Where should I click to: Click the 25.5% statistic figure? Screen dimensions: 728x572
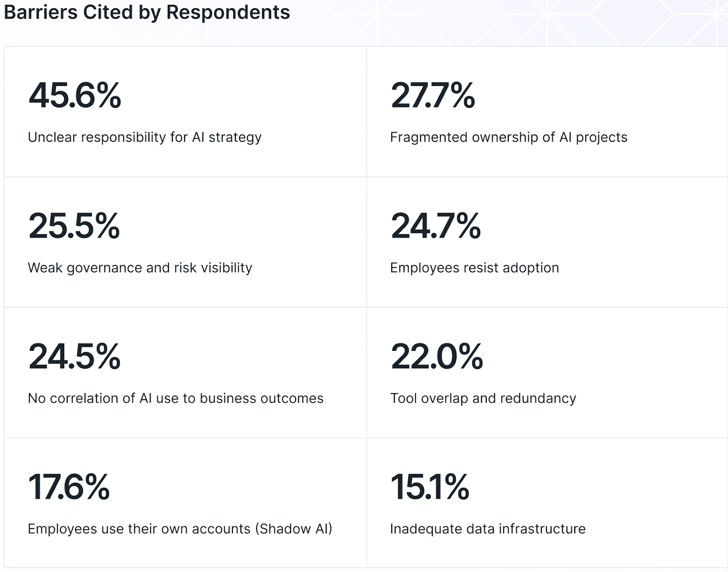click(x=74, y=226)
